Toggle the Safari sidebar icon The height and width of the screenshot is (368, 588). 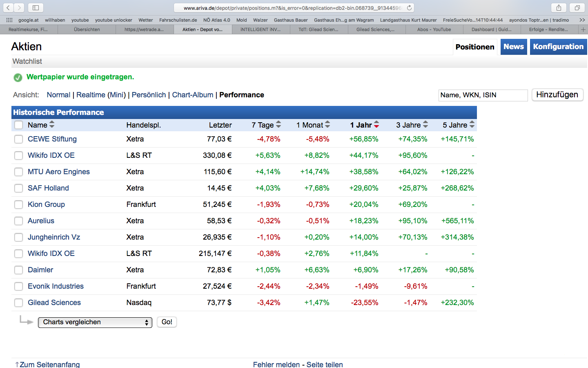coord(36,8)
